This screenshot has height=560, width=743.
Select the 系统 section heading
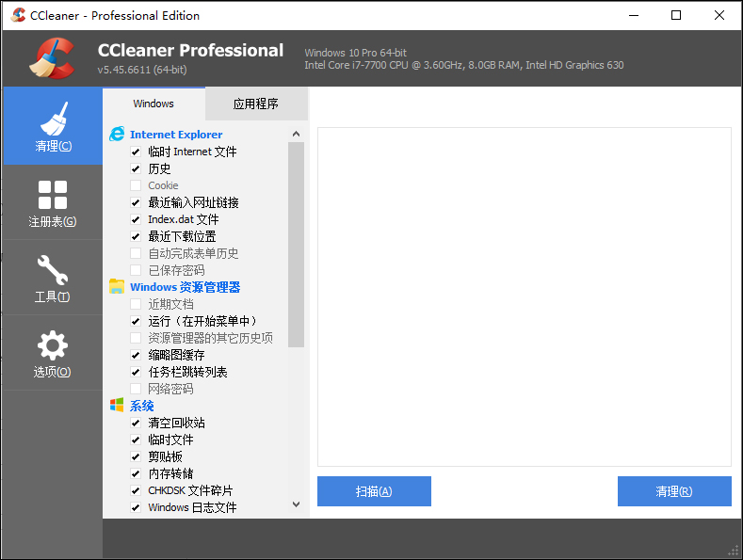(x=142, y=406)
